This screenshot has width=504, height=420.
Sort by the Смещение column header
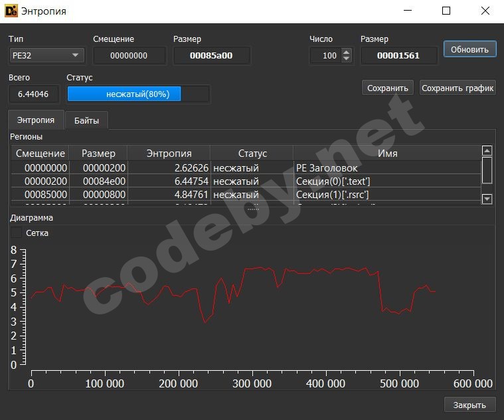[41, 153]
